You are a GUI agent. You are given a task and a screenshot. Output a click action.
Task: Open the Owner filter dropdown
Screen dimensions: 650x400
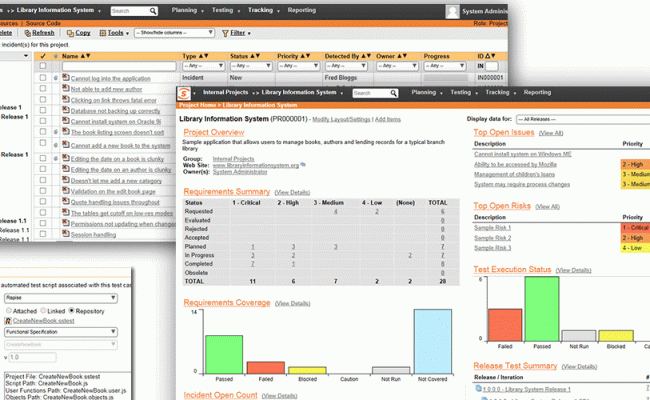[x=397, y=66]
